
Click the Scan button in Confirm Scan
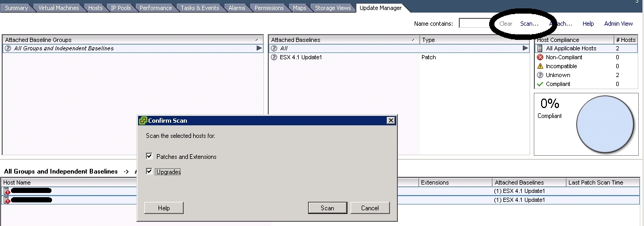click(x=328, y=208)
